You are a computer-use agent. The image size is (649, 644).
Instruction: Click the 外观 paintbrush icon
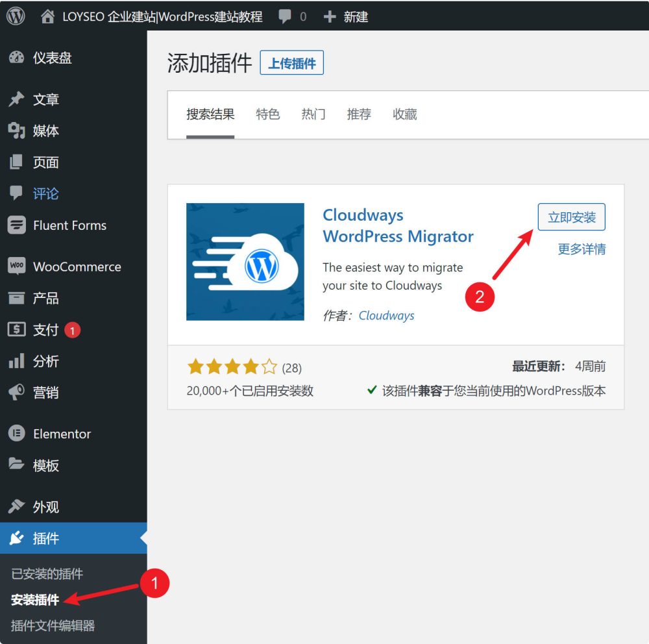[x=17, y=506]
